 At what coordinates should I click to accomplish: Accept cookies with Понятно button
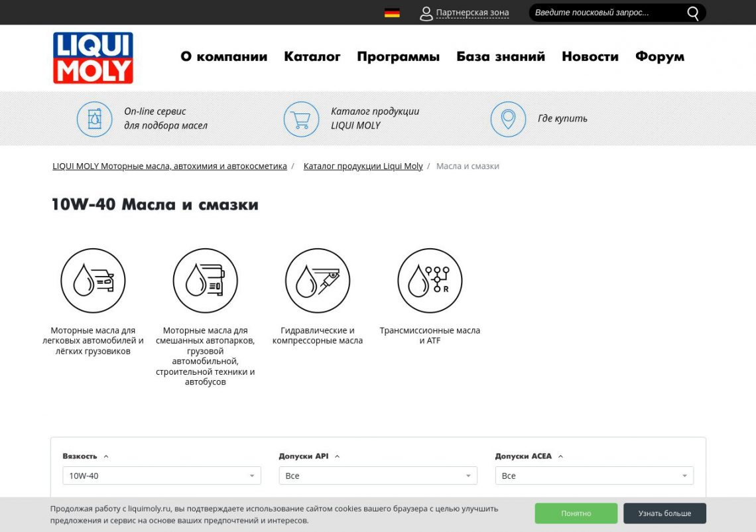click(x=576, y=513)
